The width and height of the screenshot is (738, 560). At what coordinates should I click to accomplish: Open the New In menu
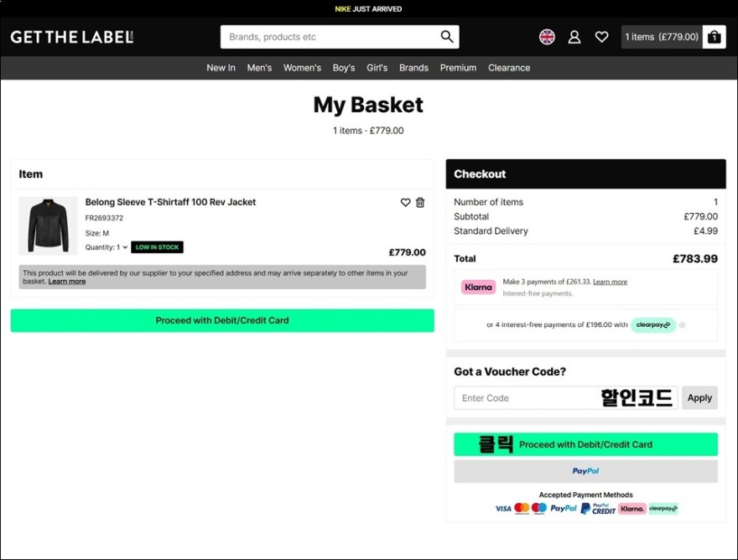point(221,68)
